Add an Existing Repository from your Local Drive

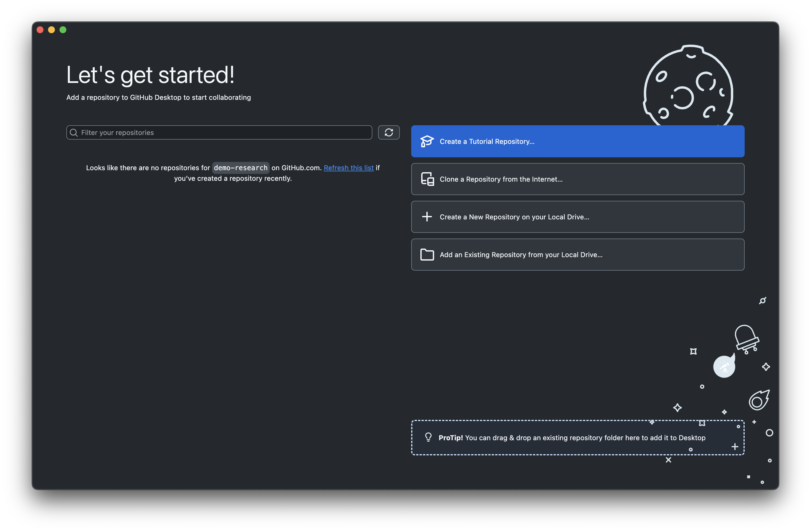point(578,255)
